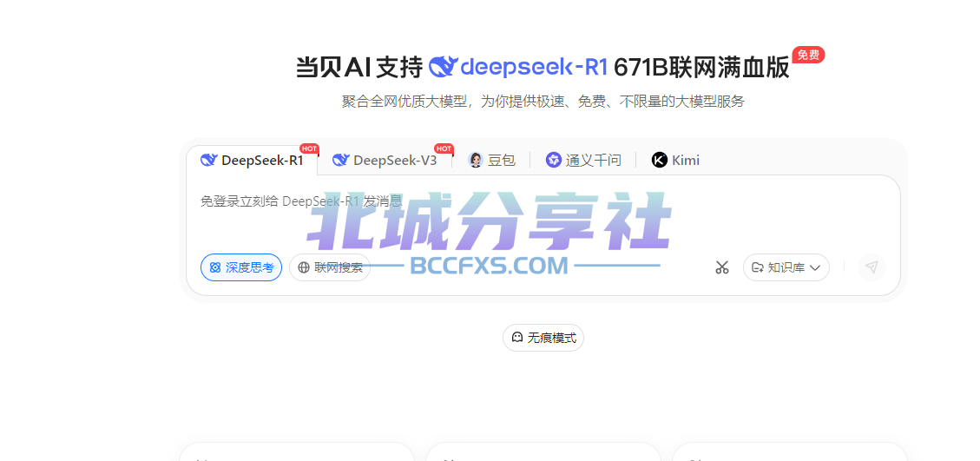This screenshot has width=980, height=461.
Task: Expand the 知识库 dropdown
Action: [x=786, y=267]
